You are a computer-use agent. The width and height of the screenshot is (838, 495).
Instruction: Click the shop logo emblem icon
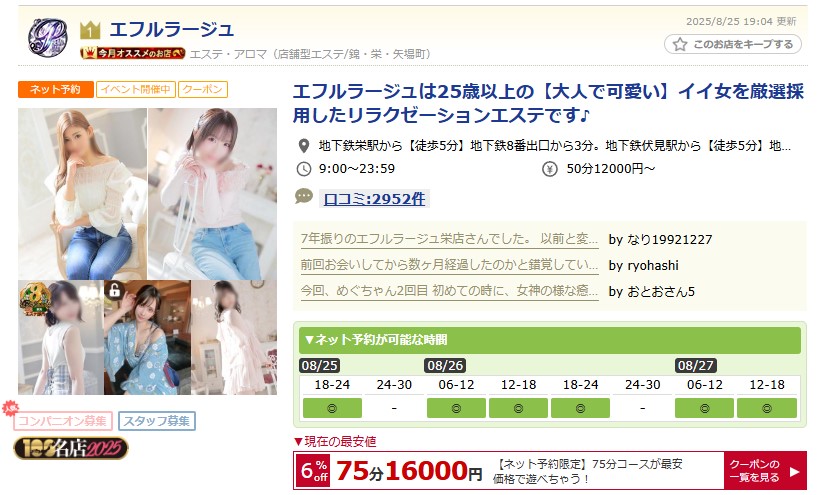click(48, 36)
